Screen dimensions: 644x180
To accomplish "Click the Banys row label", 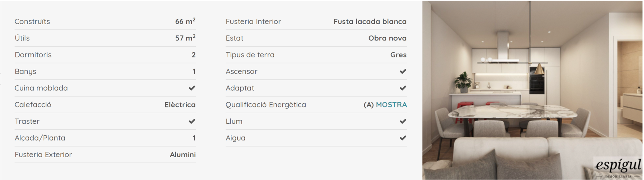I will click(x=25, y=72).
